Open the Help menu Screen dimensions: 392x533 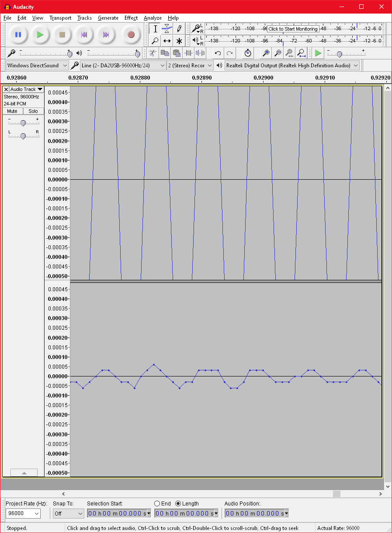tap(173, 18)
